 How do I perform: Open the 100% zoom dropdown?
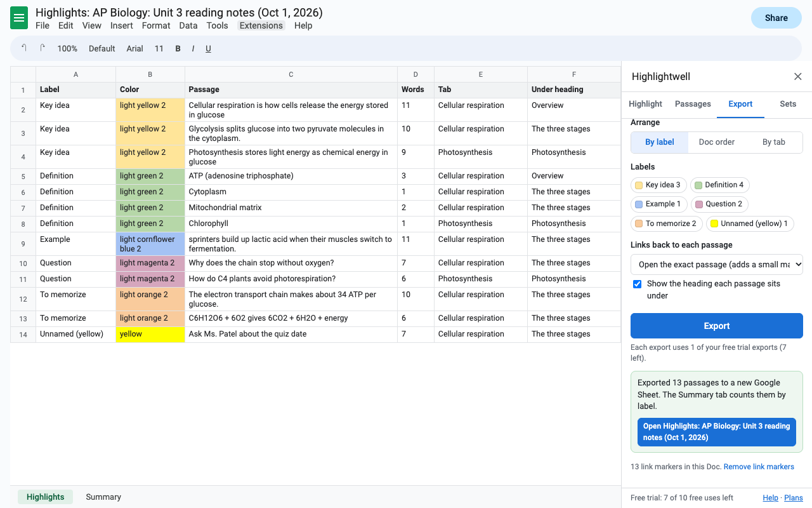(67, 49)
